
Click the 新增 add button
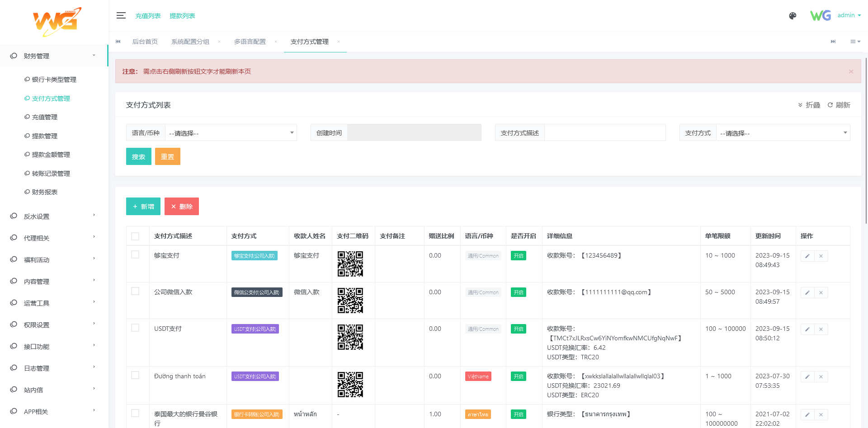tap(143, 207)
